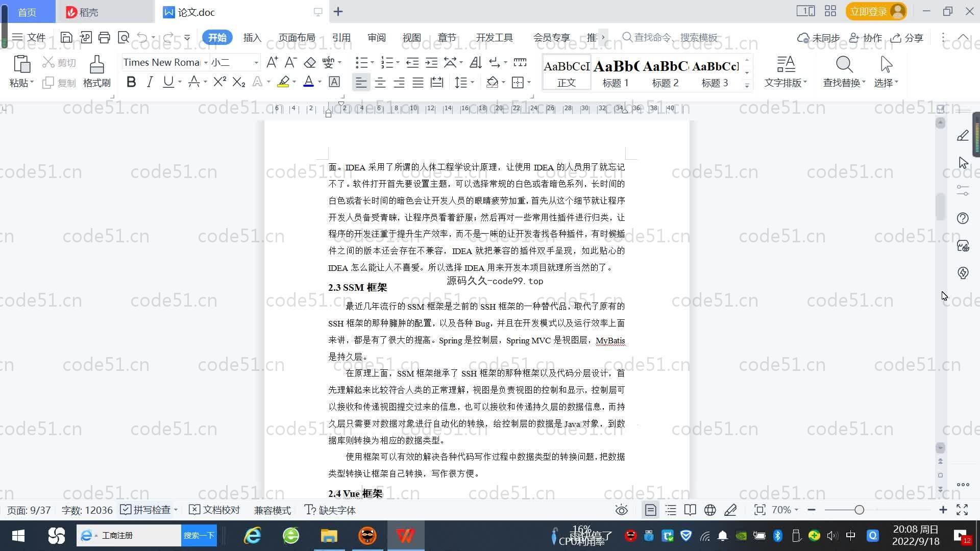The image size is (980, 551).
Task: Expand the styles gallery arrow
Action: tap(747, 86)
